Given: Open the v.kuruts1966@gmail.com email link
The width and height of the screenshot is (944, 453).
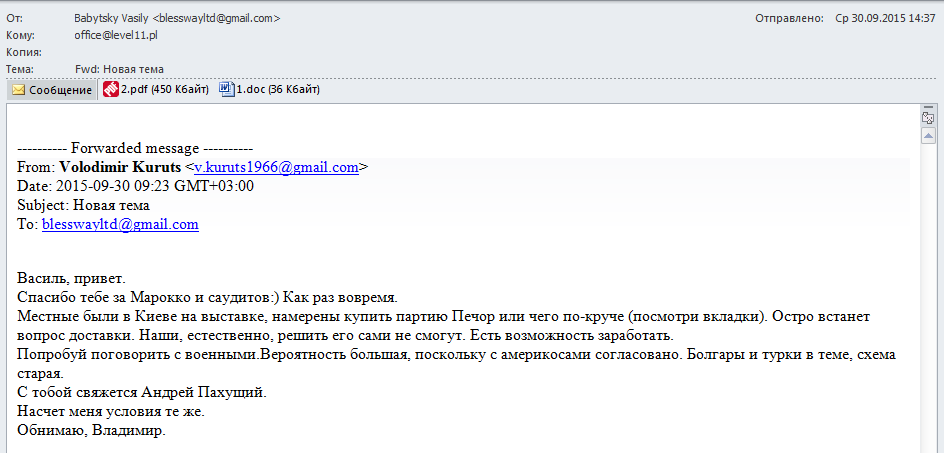Looking at the screenshot, I should (276, 167).
